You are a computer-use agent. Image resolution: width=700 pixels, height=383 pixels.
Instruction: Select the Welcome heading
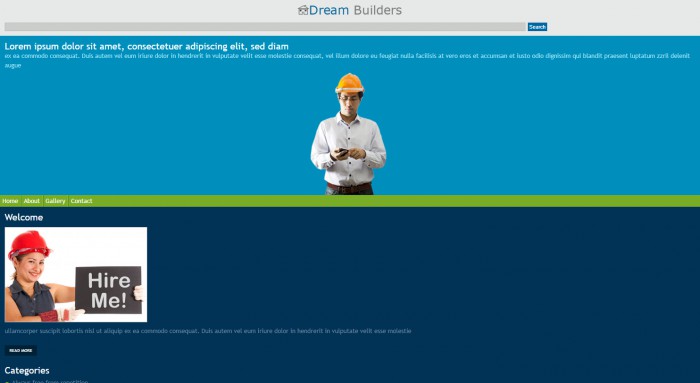24,217
